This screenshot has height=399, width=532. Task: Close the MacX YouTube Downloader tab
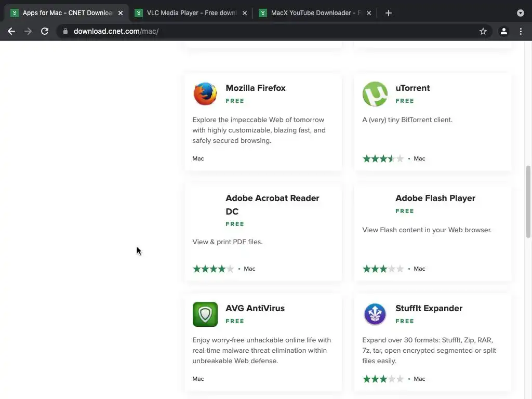[369, 13]
